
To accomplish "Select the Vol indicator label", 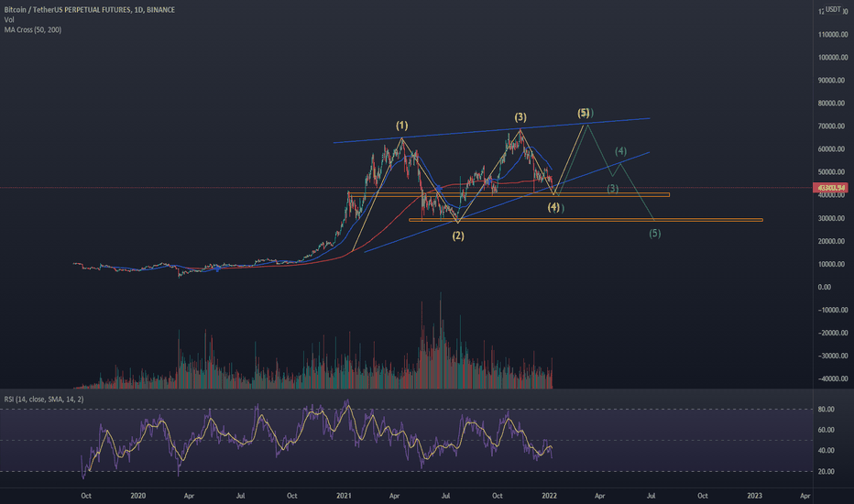I will [9, 19].
